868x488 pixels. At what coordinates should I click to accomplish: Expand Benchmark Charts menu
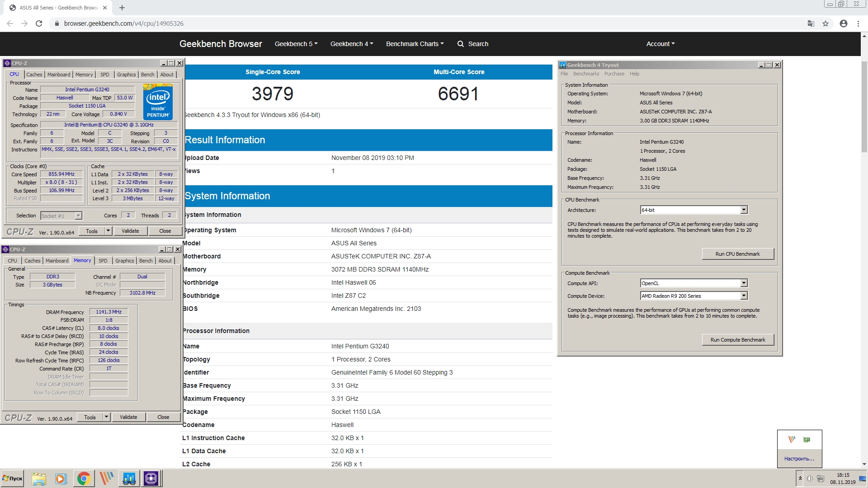(x=415, y=44)
